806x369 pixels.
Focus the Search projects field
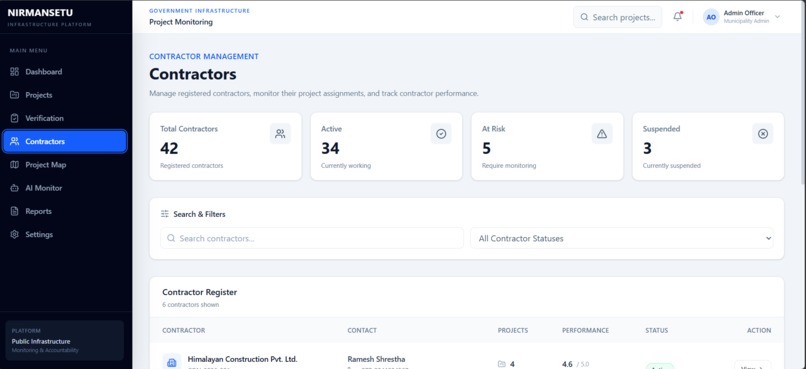point(617,17)
